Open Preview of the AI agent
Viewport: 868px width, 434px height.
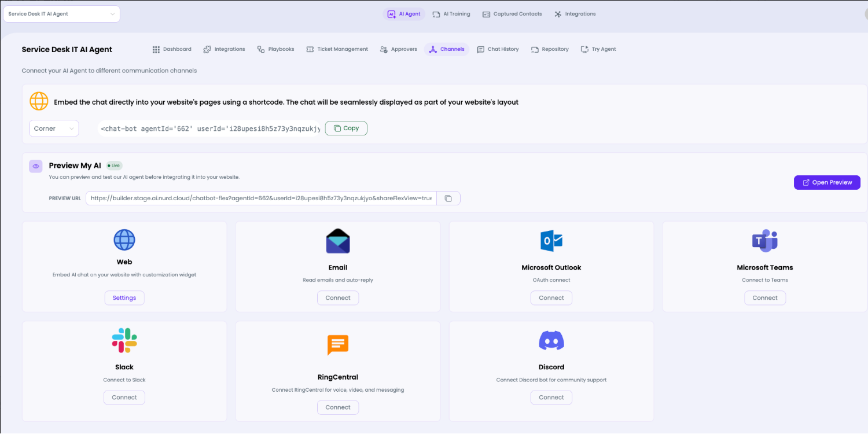827,182
